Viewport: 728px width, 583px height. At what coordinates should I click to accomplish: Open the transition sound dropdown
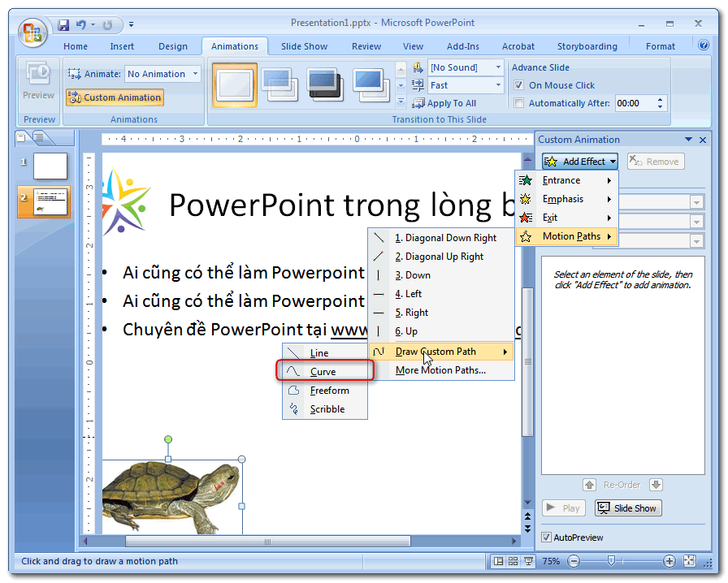click(x=498, y=67)
